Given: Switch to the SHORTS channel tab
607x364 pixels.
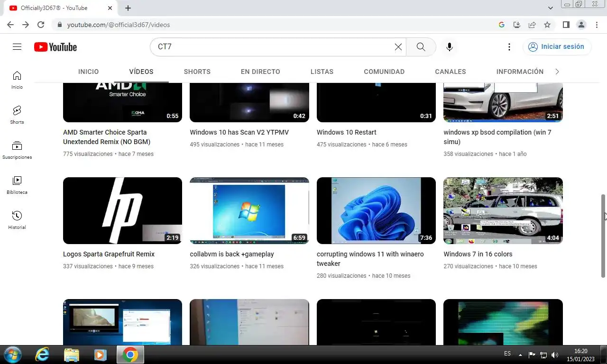Looking at the screenshot, I should pos(197,72).
